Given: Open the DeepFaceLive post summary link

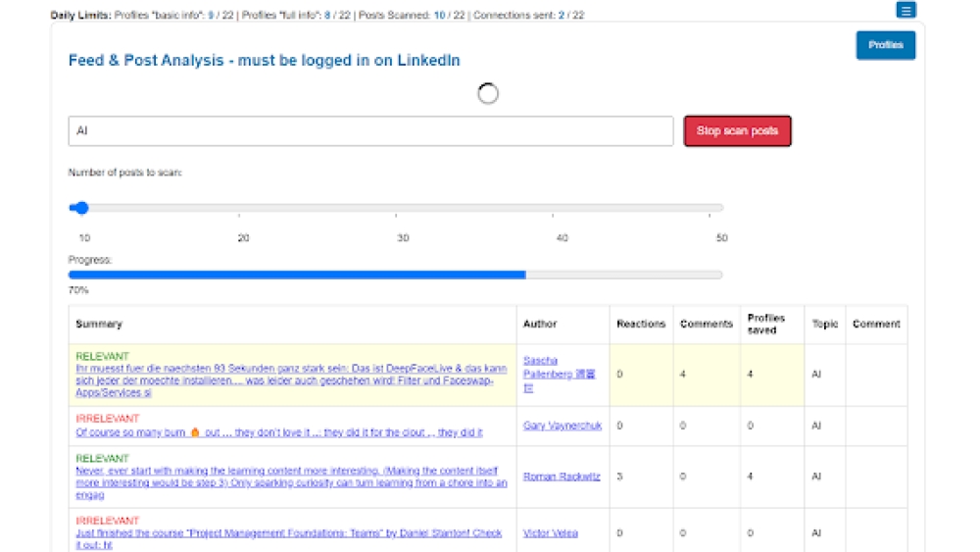Looking at the screenshot, I should (291, 380).
